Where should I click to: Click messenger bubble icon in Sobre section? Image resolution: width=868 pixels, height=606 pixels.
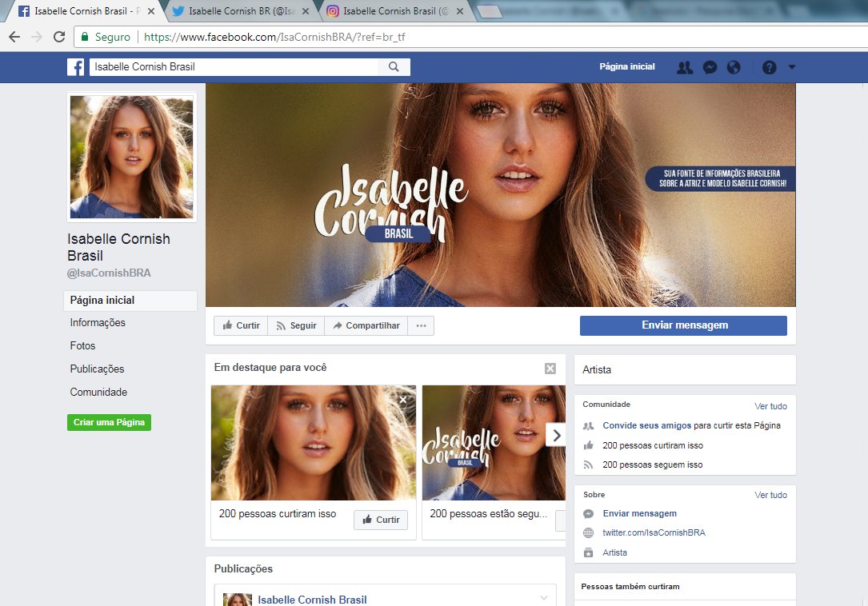pos(589,514)
